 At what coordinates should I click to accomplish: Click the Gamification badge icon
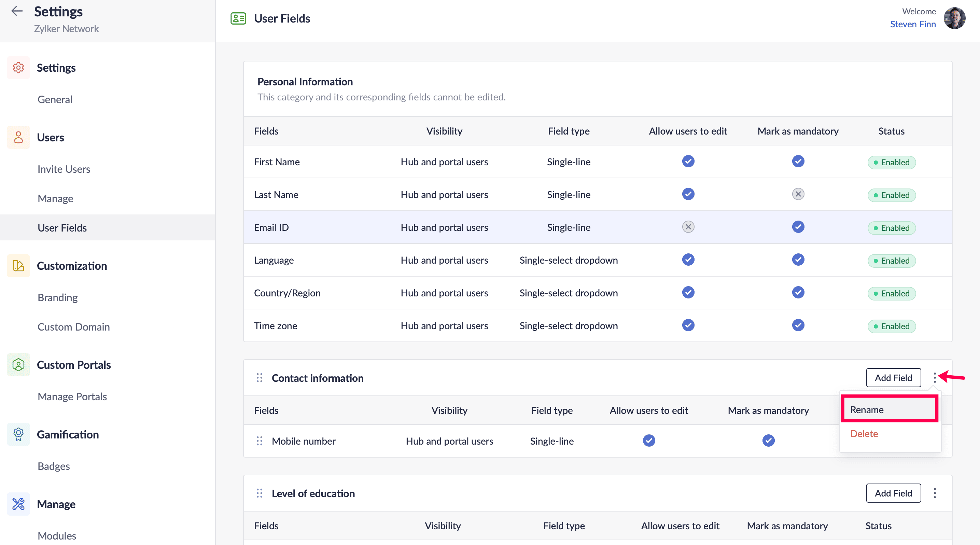coord(18,434)
